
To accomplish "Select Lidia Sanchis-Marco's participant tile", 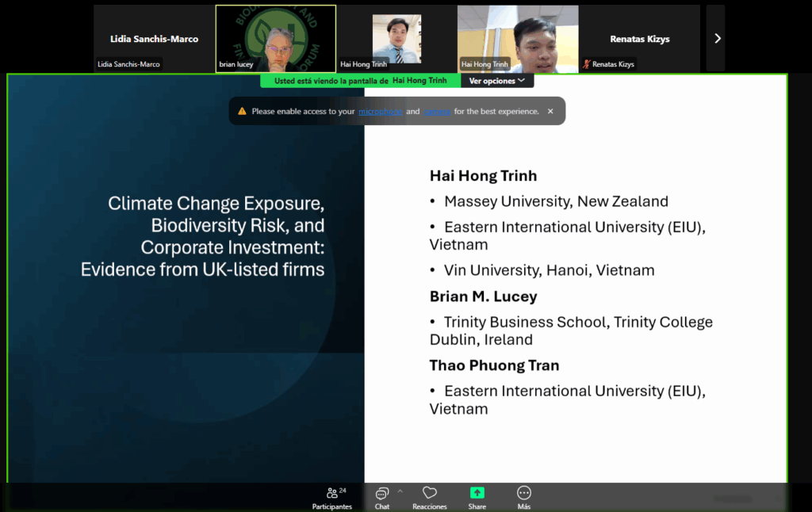I will coord(154,39).
